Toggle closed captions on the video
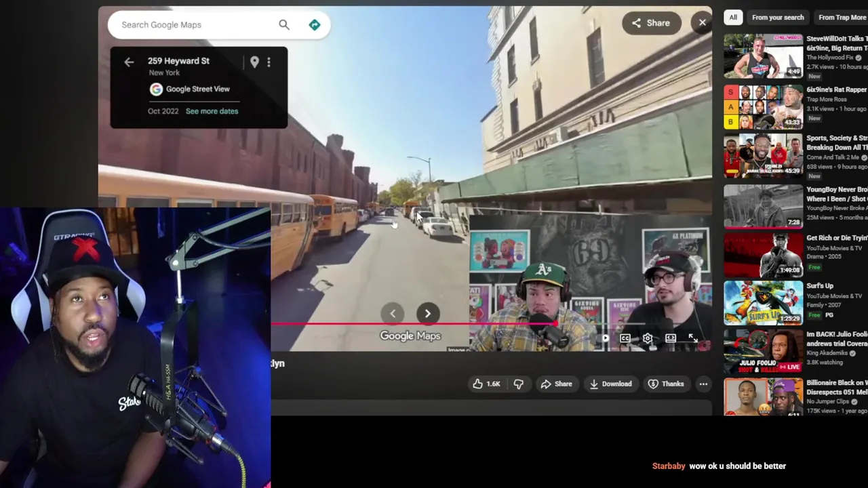The image size is (868, 488). (625, 338)
